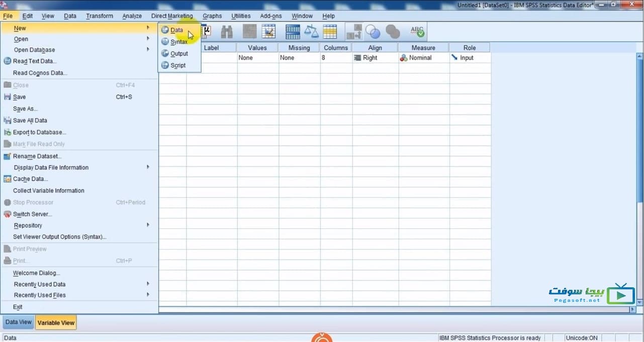Toggle the Value Labels toolbar icon
This screenshot has width=644, height=342.
pos(354,32)
